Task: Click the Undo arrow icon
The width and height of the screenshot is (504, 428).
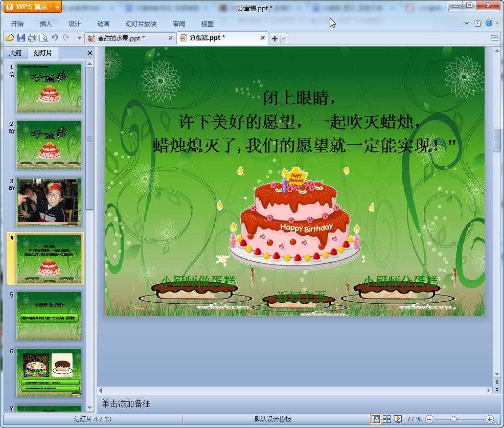Action: [x=55, y=38]
